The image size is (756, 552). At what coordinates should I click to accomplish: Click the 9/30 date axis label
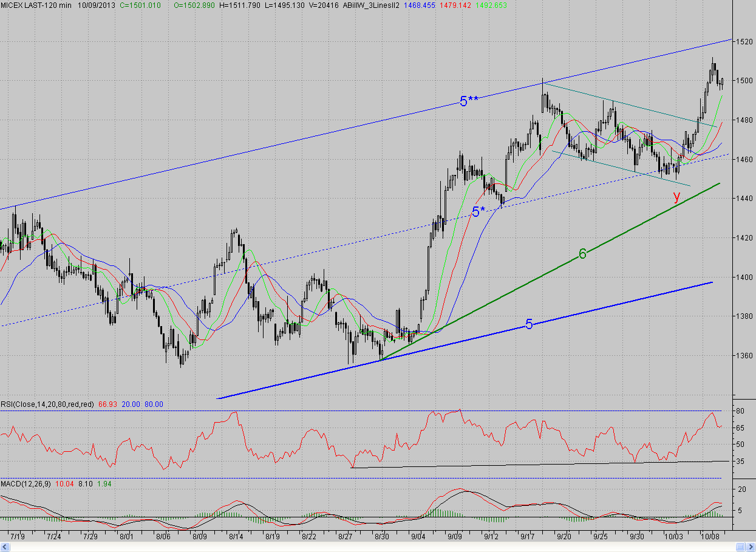tap(637, 537)
